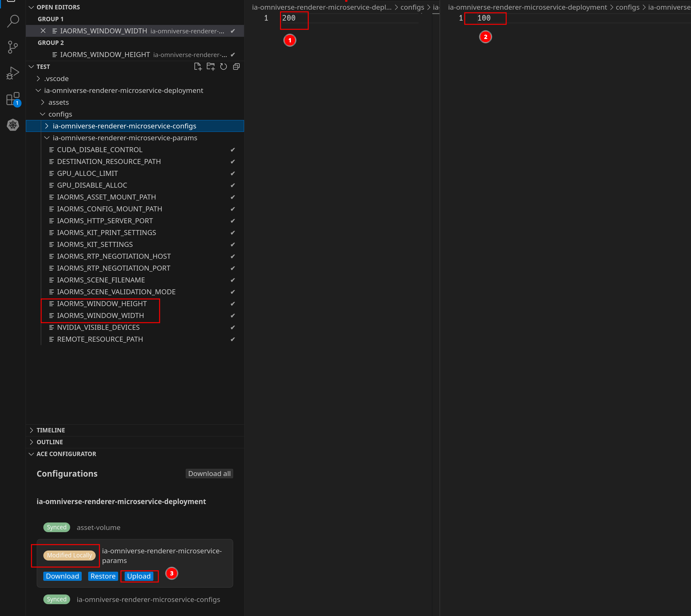Open the Kubernetes helm-wheel view
691x616 pixels.
pos(13,125)
